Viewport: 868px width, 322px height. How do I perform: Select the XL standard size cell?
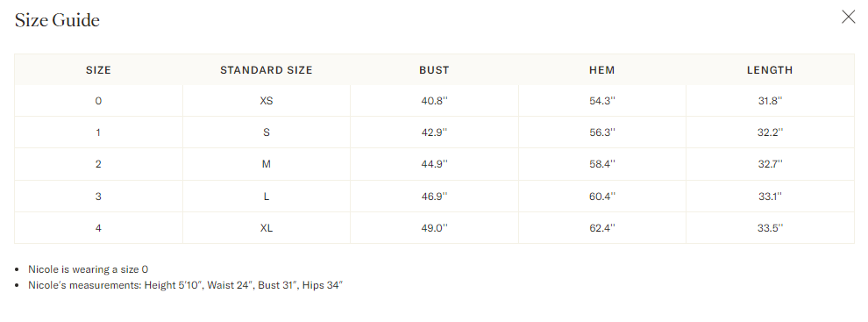[267, 228]
